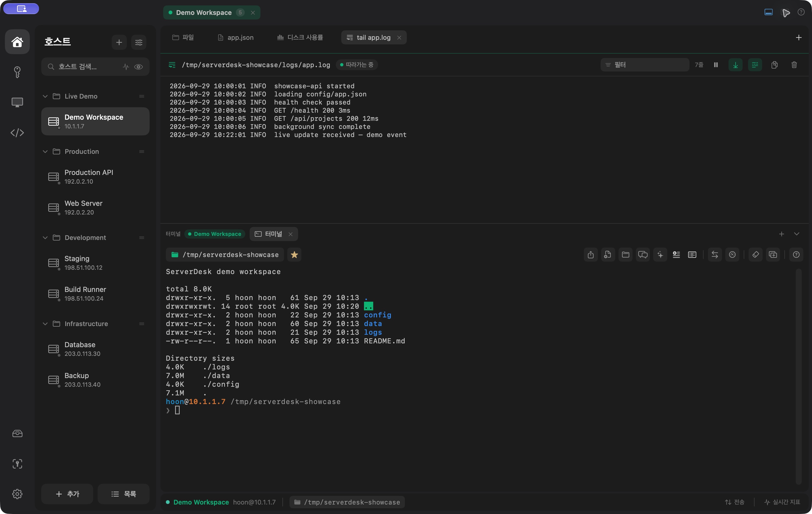The width and height of the screenshot is (812, 514).
Task: Toggle the favorite star for current path
Action: click(x=294, y=255)
